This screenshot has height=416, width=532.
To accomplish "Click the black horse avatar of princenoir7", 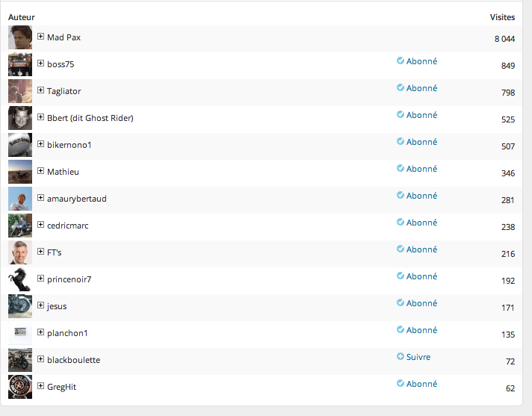I will click(x=20, y=279).
